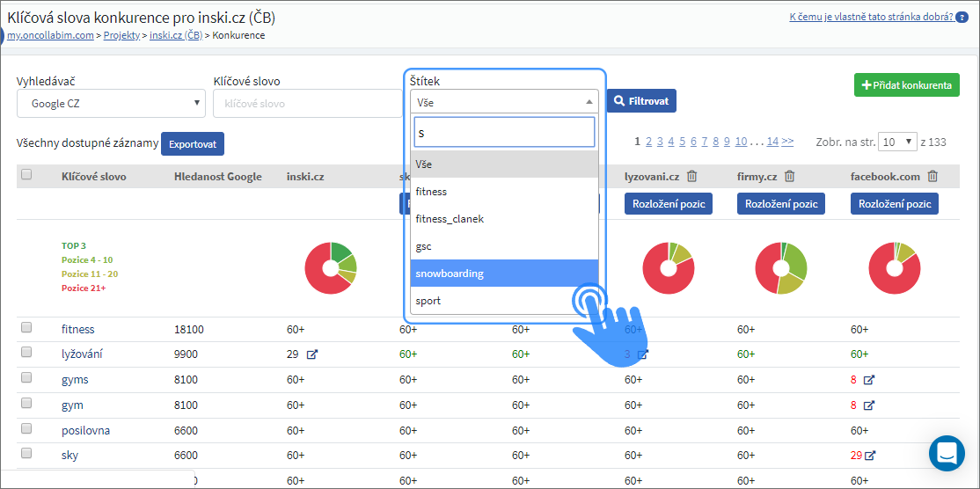Check the fitness keyword row checkbox
This screenshot has width=980, height=489.
(x=26, y=326)
